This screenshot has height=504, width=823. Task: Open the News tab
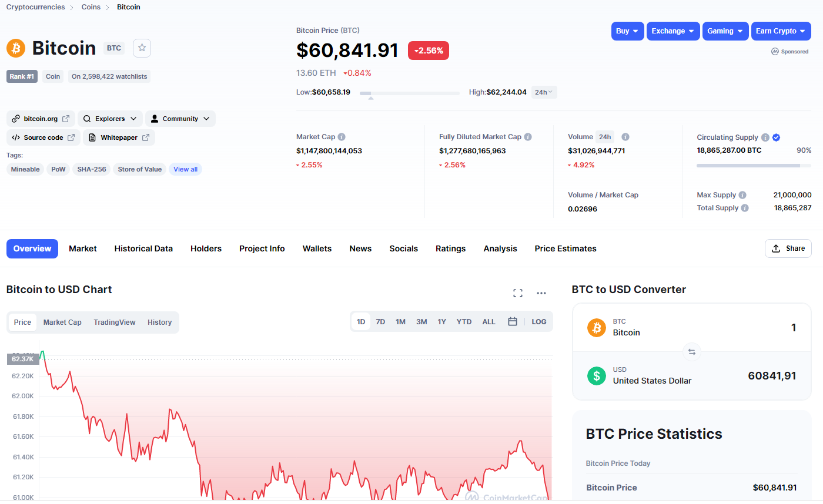[360, 248]
